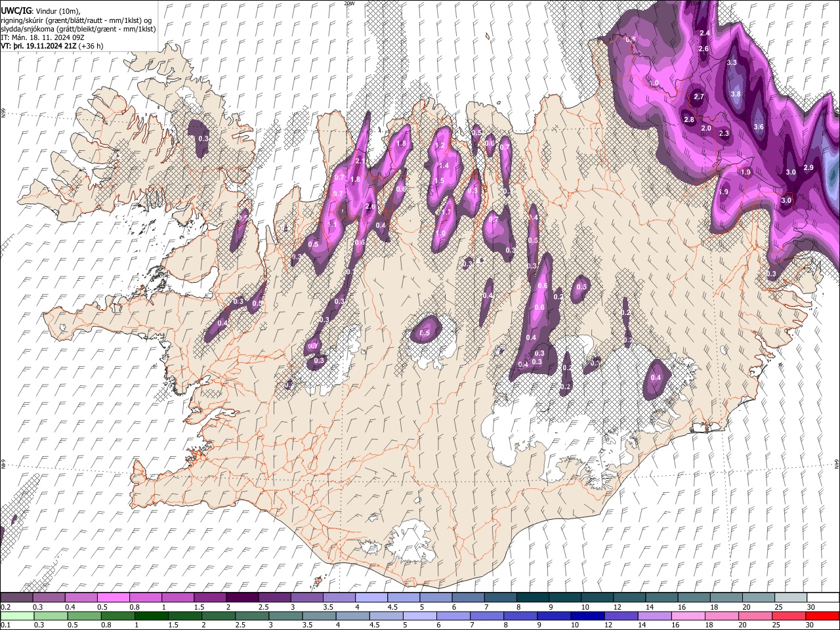Pick the bright red swatch labeled 30
Image resolution: width=840 pixels, height=630 pixels.
coord(823,616)
